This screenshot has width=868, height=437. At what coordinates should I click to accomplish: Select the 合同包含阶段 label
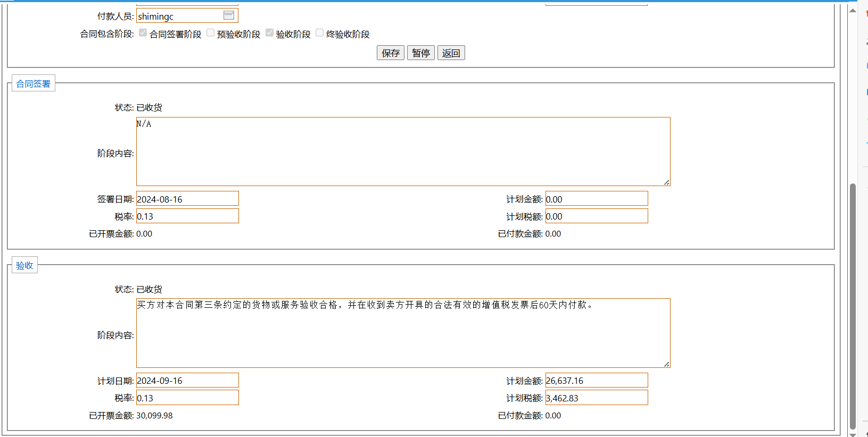coord(107,33)
